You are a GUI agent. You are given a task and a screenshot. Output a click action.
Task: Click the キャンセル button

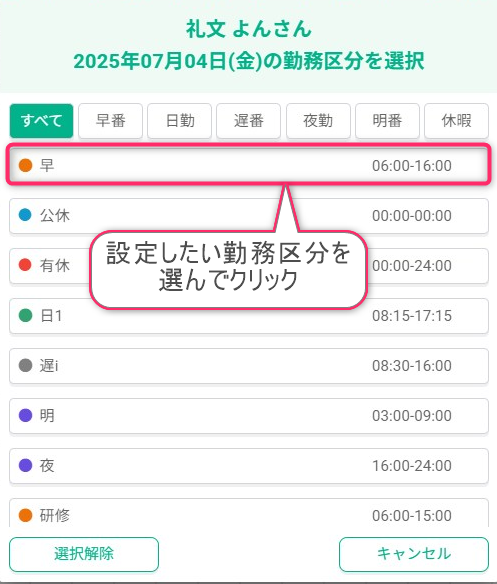pyautogui.click(x=414, y=554)
